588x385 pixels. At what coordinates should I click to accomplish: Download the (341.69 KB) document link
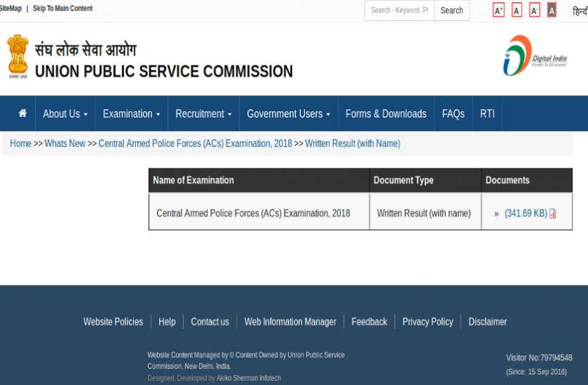526,213
